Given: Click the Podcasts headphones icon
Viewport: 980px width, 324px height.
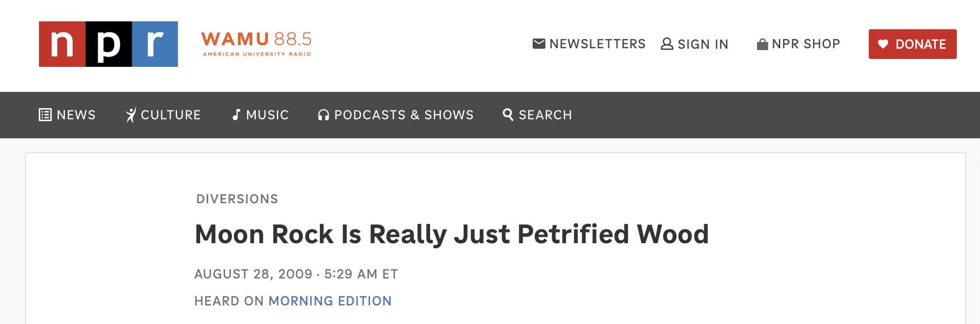Looking at the screenshot, I should pyautogui.click(x=323, y=115).
